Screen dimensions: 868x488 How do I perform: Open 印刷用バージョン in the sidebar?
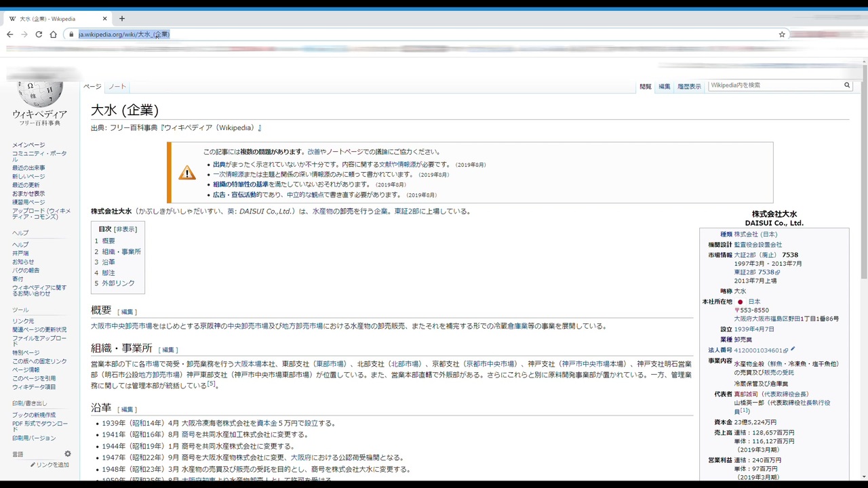pyautogui.click(x=34, y=439)
